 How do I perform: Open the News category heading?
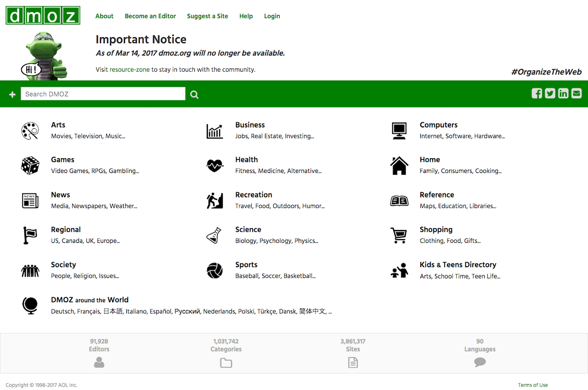[61, 195]
